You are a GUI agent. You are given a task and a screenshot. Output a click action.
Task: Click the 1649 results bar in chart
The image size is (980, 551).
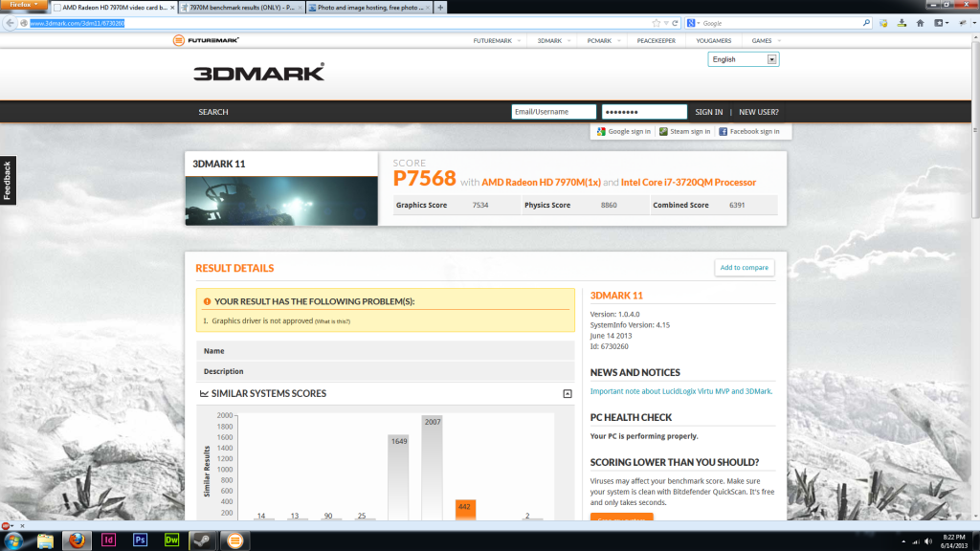[x=398, y=477]
